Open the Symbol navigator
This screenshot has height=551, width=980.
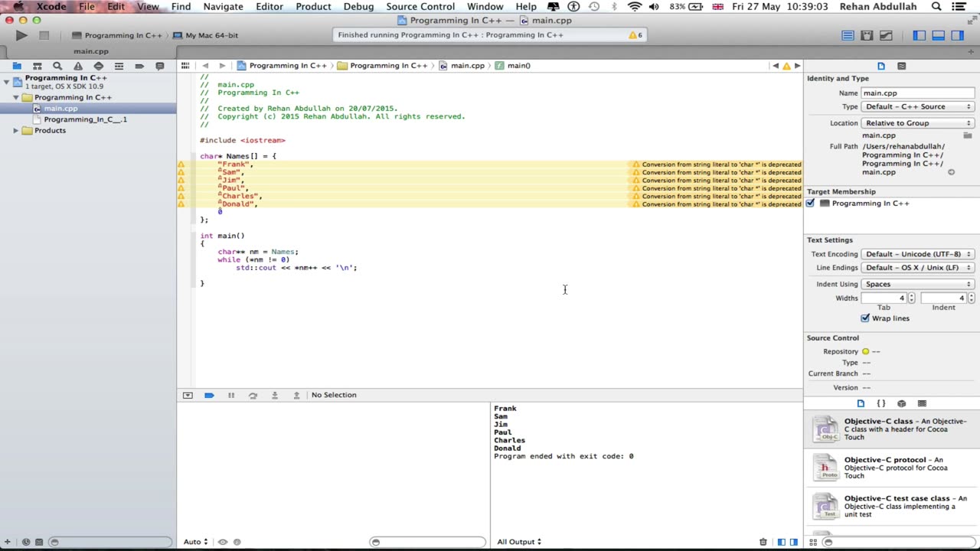[37, 66]
